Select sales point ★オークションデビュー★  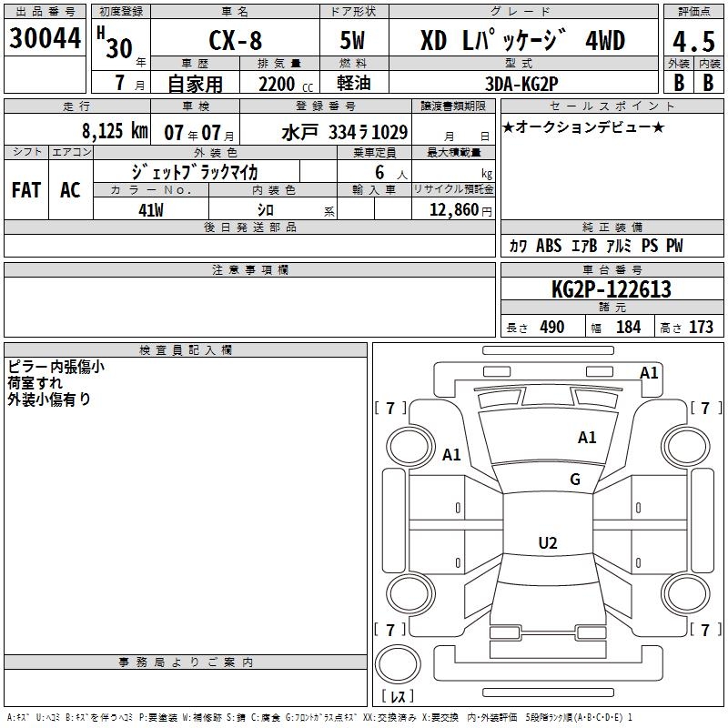tap(583, 126)
